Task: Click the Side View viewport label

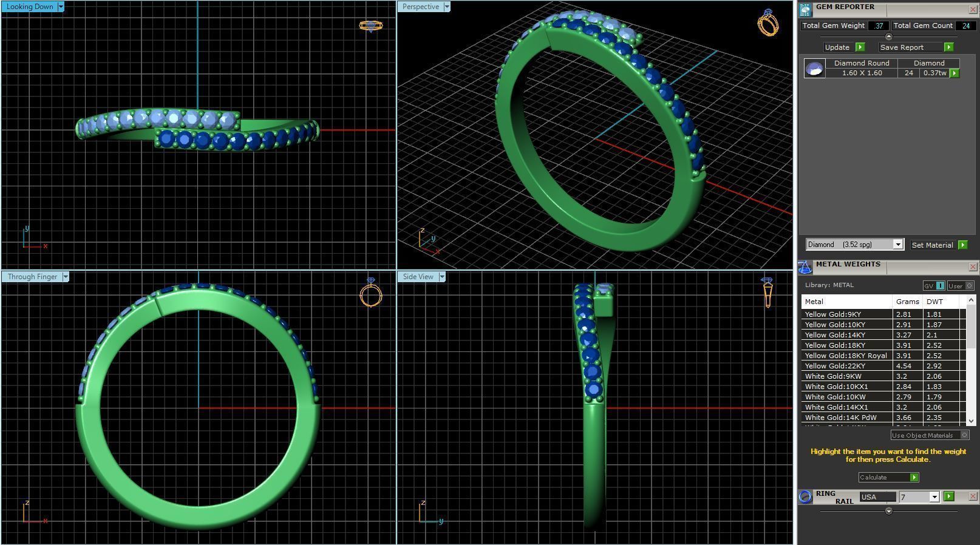Action: click(418, 277)
